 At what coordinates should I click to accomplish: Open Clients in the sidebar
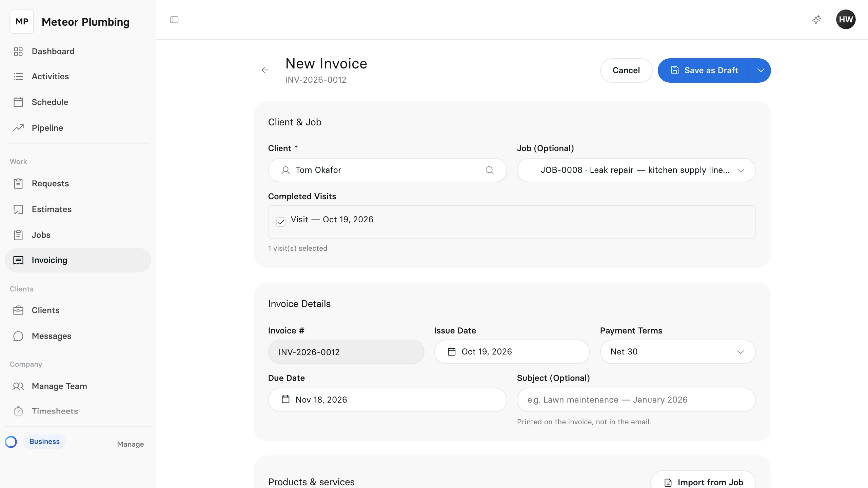tap(78, 310)
